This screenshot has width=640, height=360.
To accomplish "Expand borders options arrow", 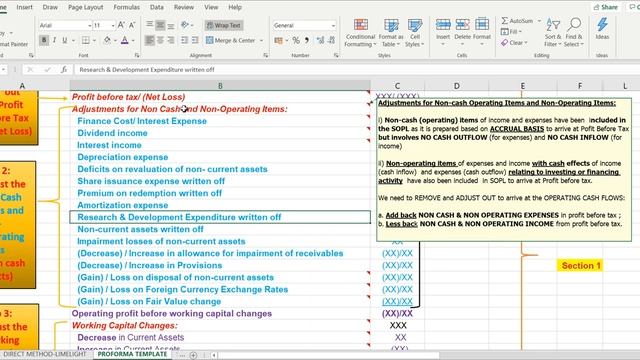I will [94, 40].
